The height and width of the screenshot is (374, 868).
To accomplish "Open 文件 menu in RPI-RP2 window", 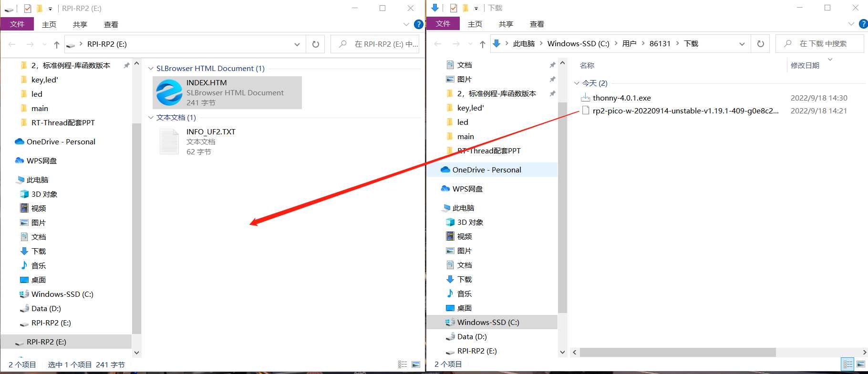I will click(17, 24).
